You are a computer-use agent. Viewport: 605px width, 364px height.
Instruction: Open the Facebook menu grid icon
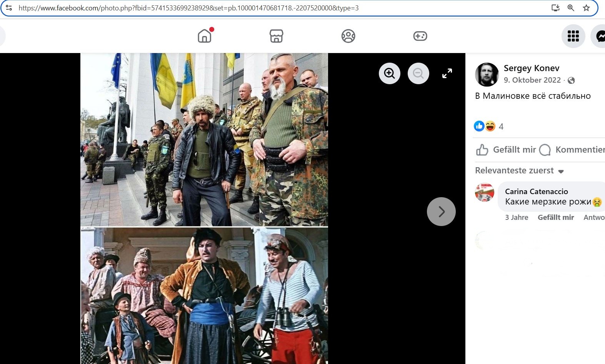[573, 36]
